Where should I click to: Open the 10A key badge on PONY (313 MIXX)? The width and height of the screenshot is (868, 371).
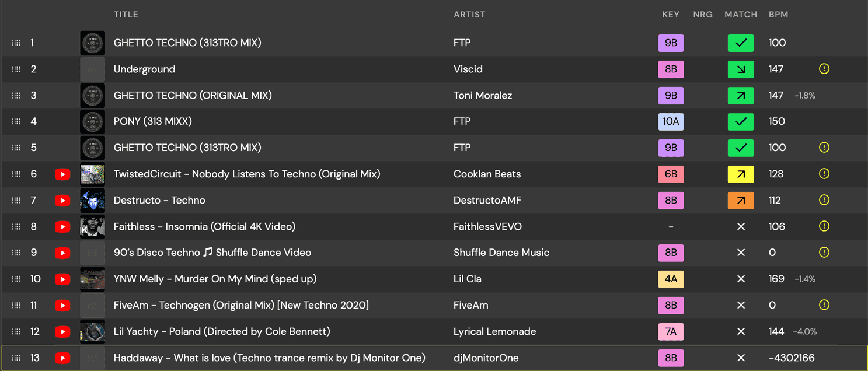pyautogui.click(x=671, y=121)
